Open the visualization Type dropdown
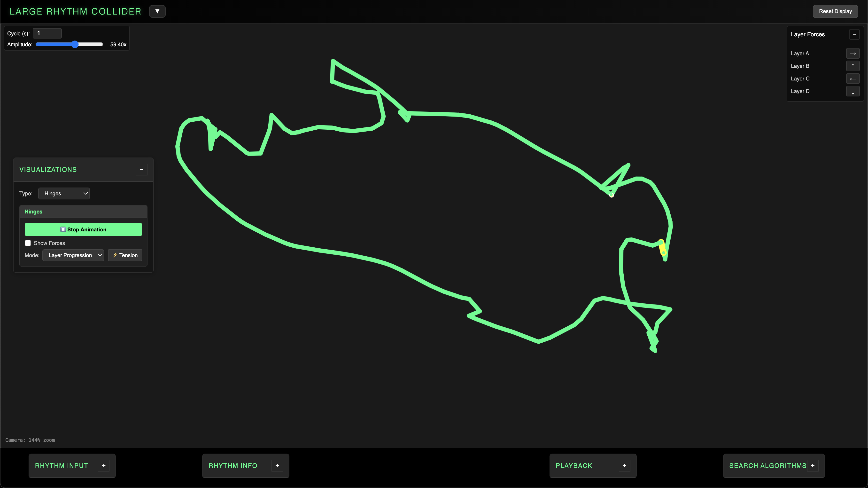The height and width of the screenshot is (488, 868). pos(64,193)
